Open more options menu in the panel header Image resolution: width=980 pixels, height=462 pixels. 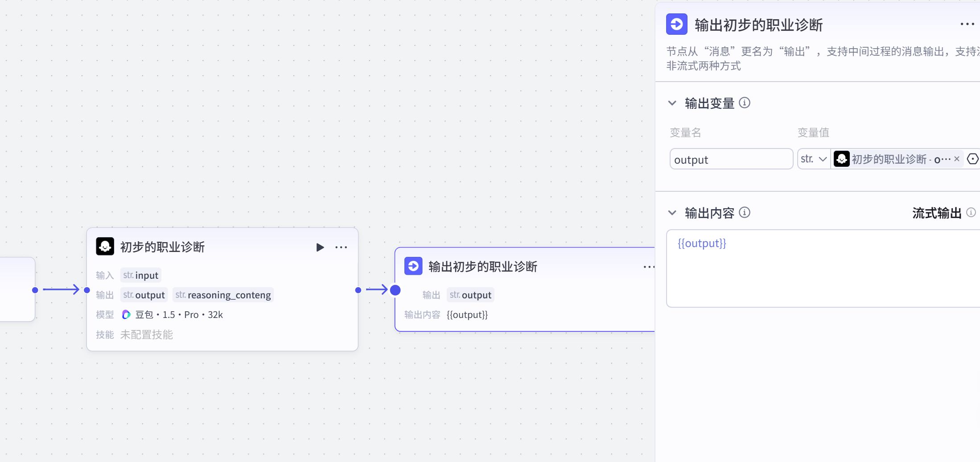(x=967, y=24)
